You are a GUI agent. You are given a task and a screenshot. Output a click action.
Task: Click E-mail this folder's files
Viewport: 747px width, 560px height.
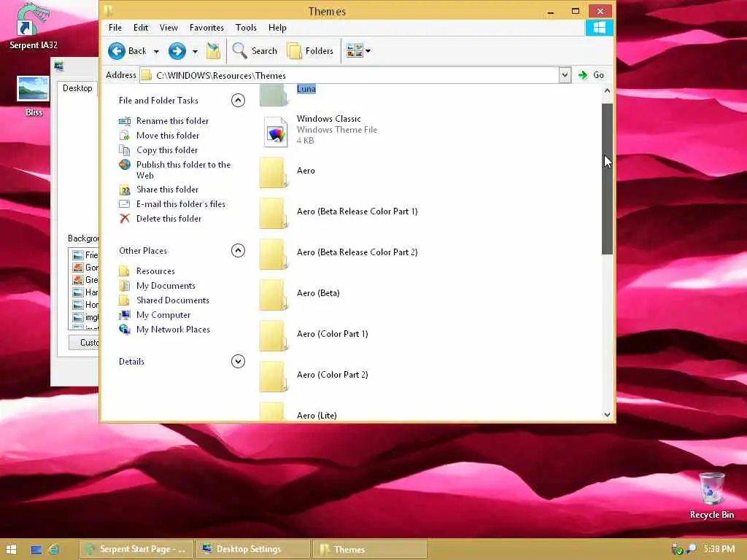tap(181, 204)
